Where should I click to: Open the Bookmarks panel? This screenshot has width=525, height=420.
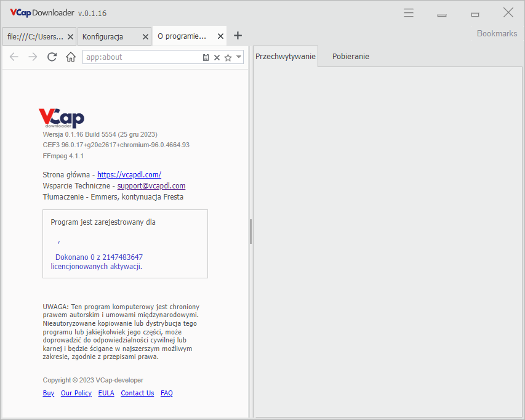pos(497,33)
